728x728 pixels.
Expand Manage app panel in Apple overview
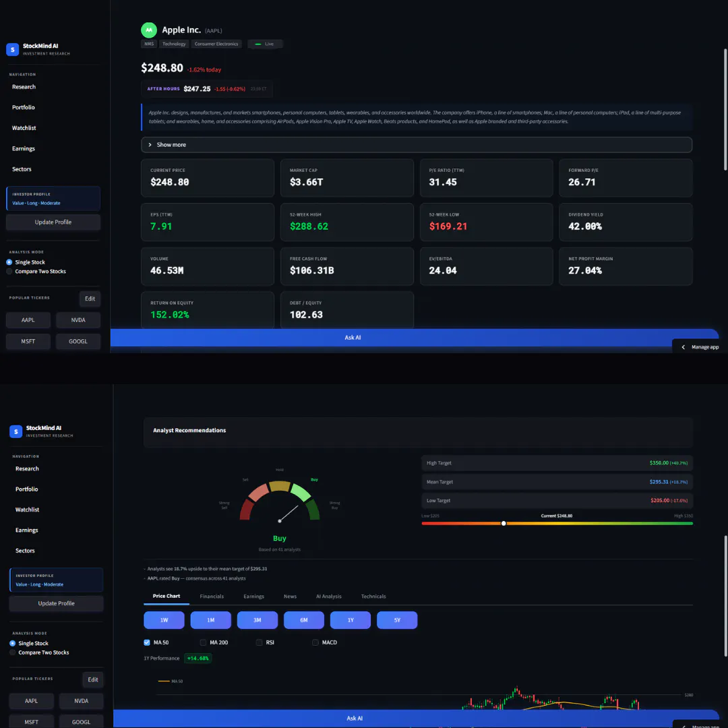click(x=700, y=347)
